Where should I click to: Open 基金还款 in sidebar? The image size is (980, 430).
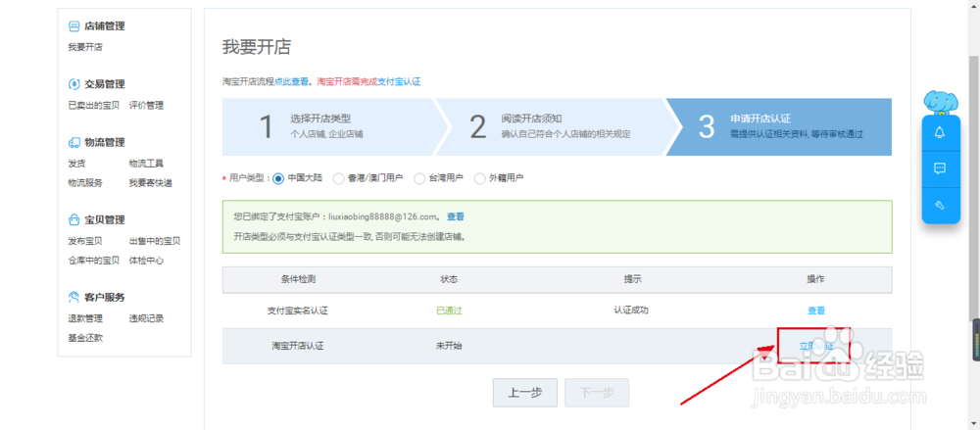[x=85, y=338]
